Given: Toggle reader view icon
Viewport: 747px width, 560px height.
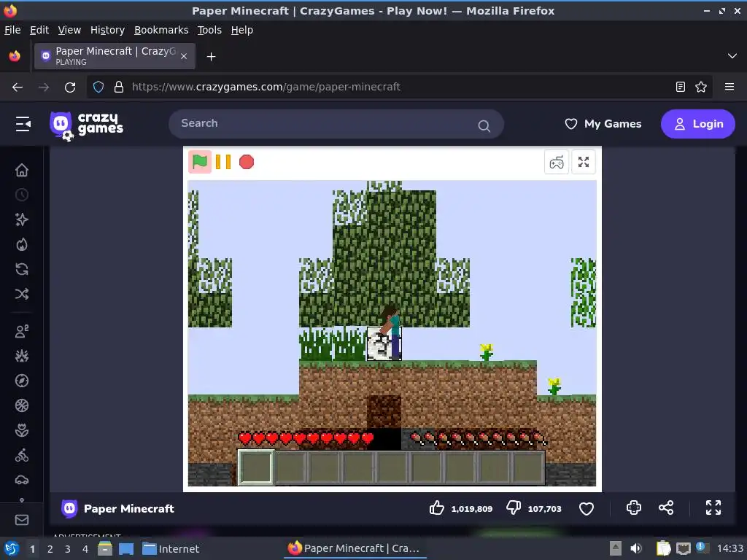Looking at the screenshot, I should click(681, 87).
